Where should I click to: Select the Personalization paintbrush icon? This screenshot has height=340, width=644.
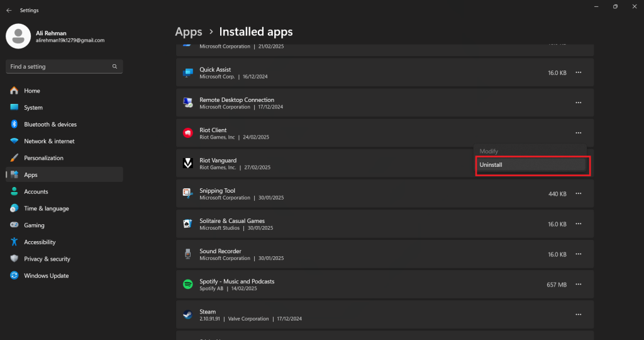[x=14, y=158]
